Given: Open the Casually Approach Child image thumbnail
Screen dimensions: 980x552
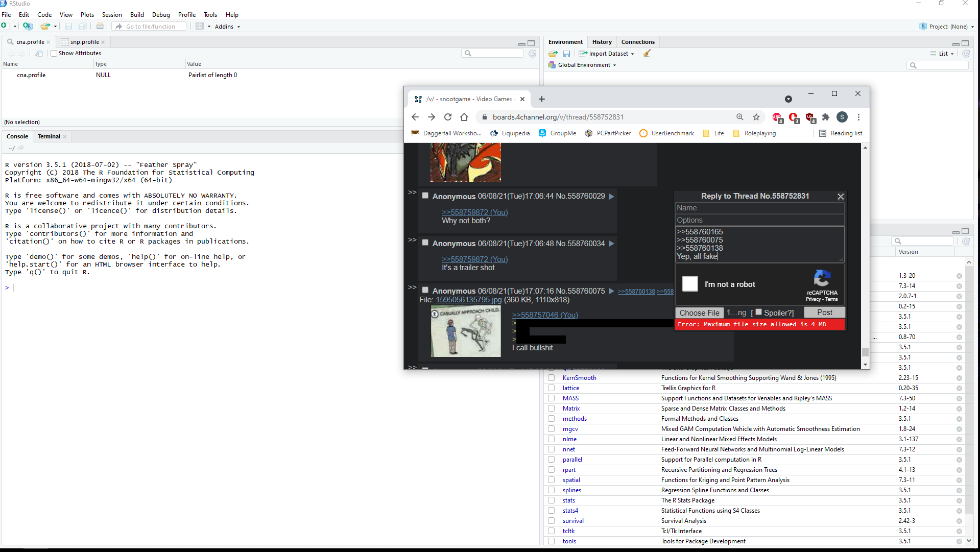Looking at the screenshot, I should [x=466, y=331].
